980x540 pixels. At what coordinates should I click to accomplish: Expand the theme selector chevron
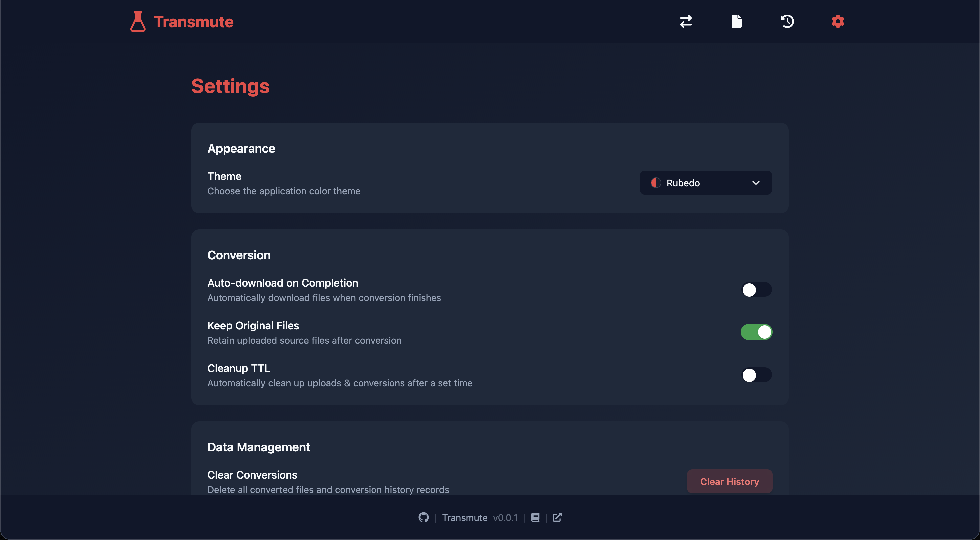(x=756, y=183)
